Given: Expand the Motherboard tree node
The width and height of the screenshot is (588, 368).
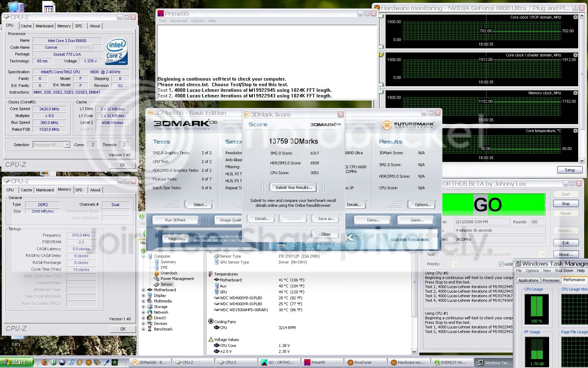Looking at the screenshot, I should (x=143, y=290).
